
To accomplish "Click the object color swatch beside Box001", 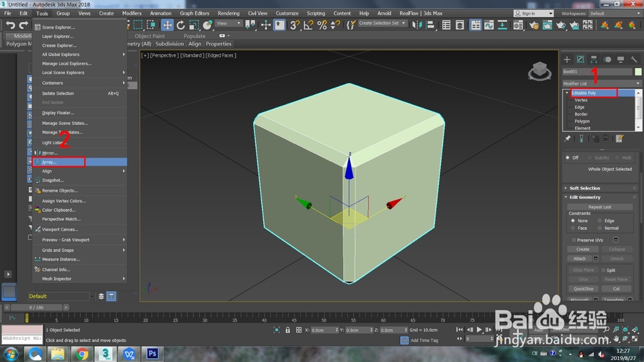I will [638, 71].
